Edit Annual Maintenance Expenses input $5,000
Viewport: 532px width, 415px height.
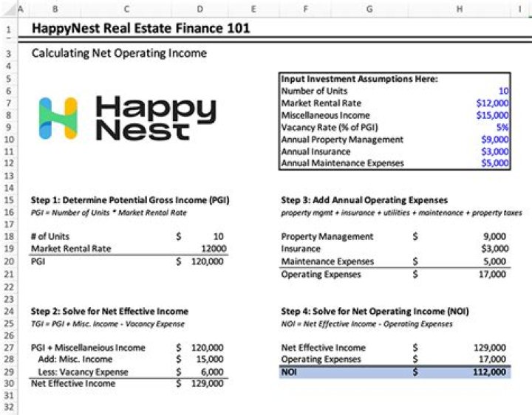tap(495, 163)
